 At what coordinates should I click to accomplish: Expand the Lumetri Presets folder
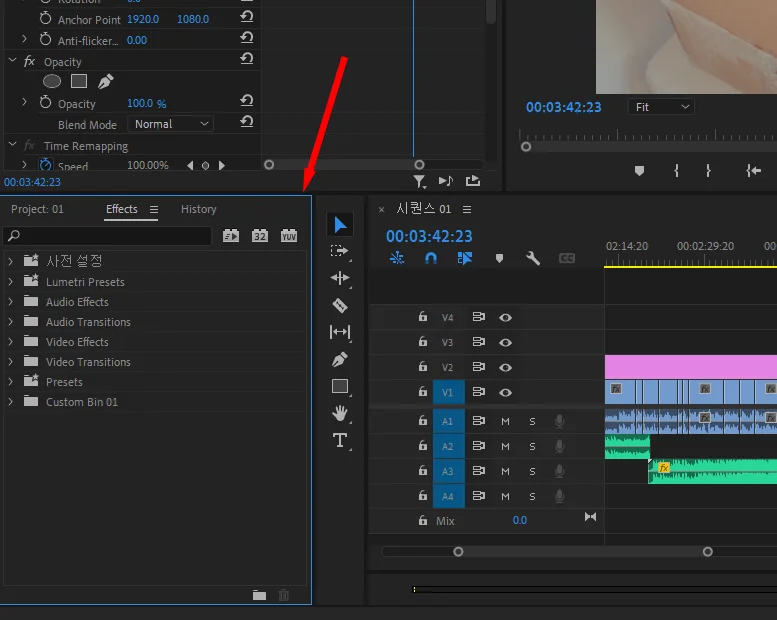pos(10,282)
